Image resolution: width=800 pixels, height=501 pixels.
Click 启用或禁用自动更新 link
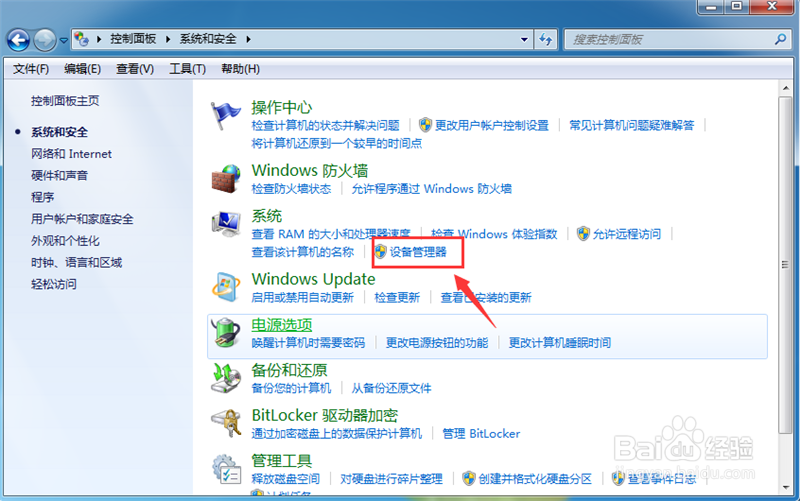click(303, 297)
